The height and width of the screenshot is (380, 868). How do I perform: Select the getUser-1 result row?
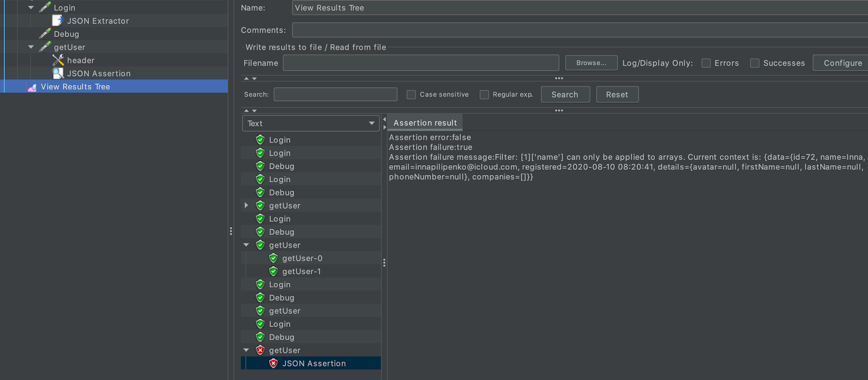coord(311,272)
